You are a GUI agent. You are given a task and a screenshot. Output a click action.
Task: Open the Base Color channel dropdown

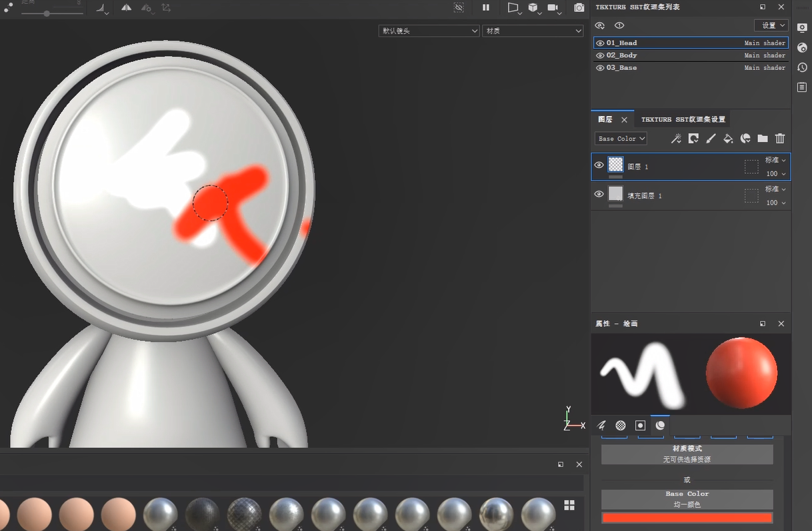coord(621,139)
